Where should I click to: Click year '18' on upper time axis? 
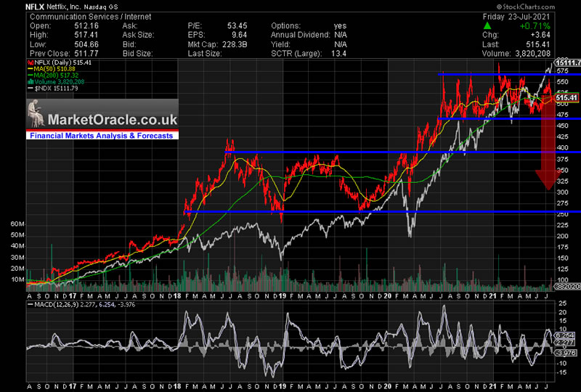pos(177,296)
